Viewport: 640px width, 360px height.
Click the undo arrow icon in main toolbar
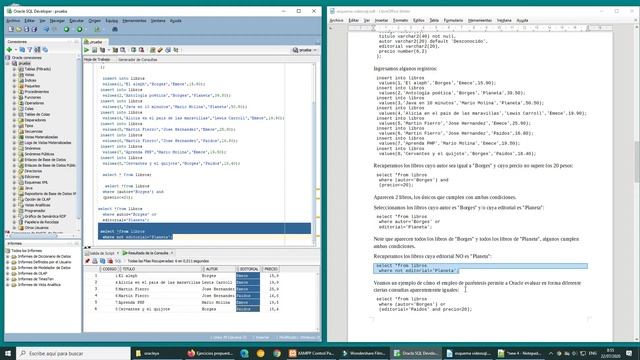pos(46,29)
